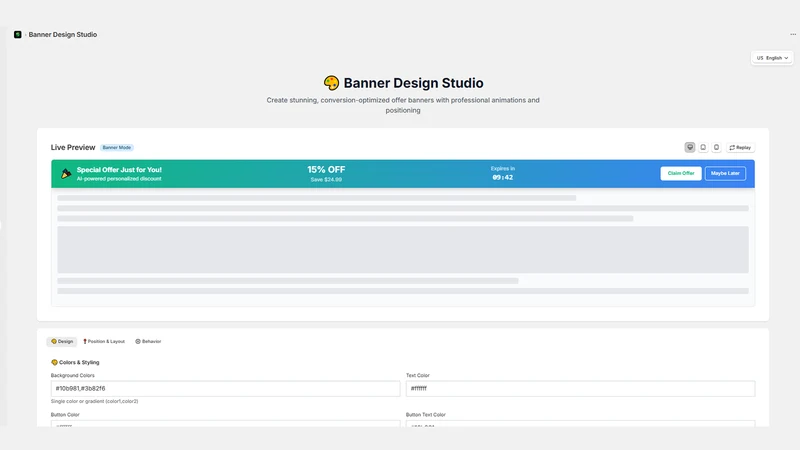
Task: Edit the Background Colors input field
Action: pos(226,388)
